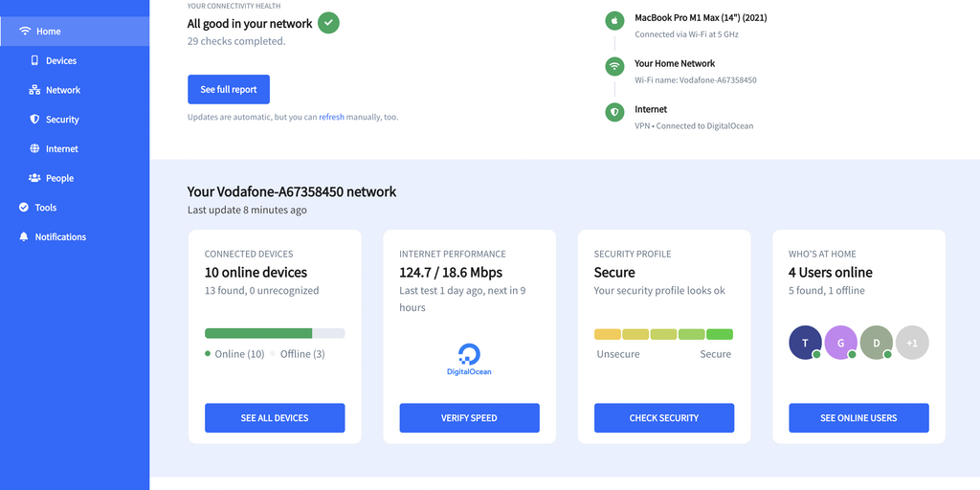
Task: Click the Notifications bell icon
Action: (24, 236)
